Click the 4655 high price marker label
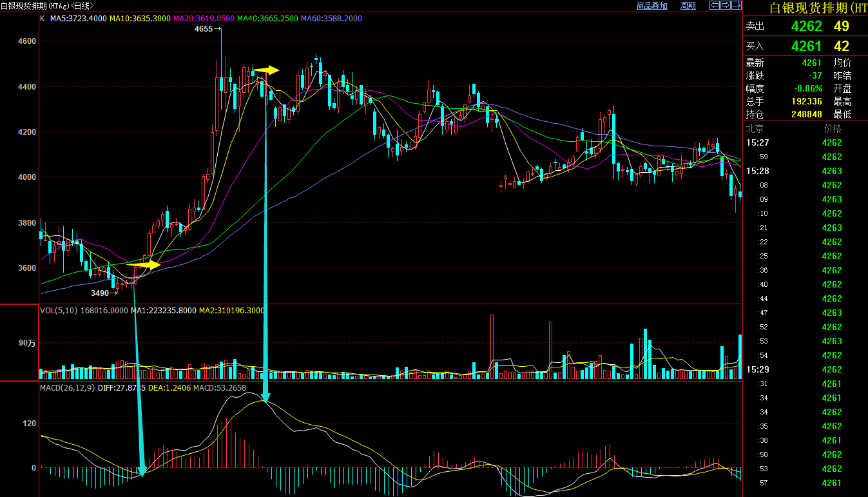868x497 pixels. click(x=203, y=30)
